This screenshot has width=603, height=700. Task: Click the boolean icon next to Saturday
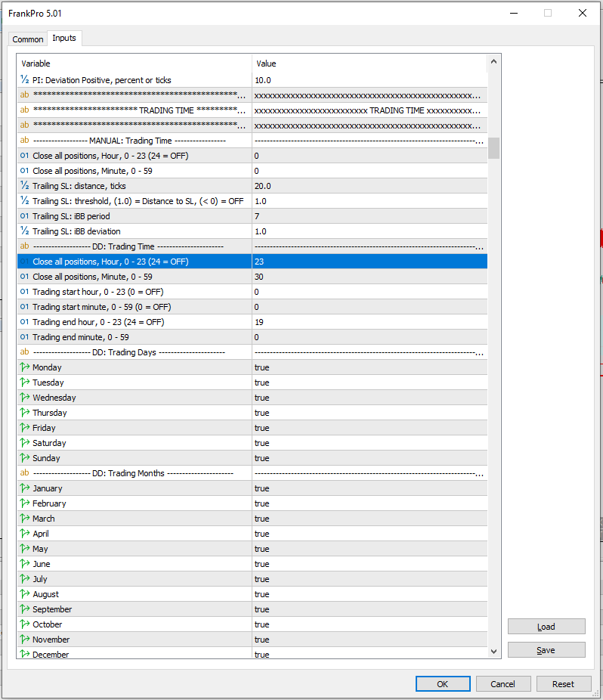pyautogui.click(x=24, y=443)
